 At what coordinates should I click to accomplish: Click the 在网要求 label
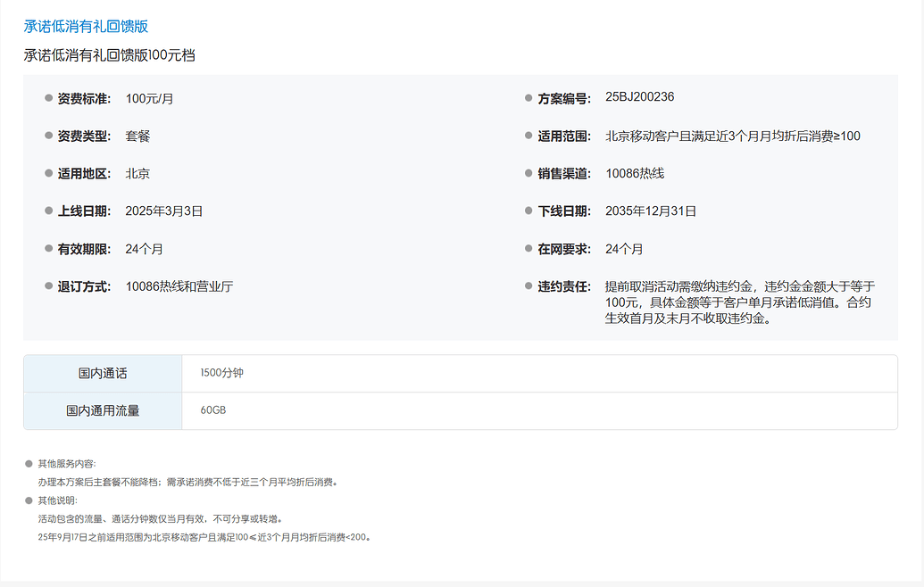pos(564,249)
